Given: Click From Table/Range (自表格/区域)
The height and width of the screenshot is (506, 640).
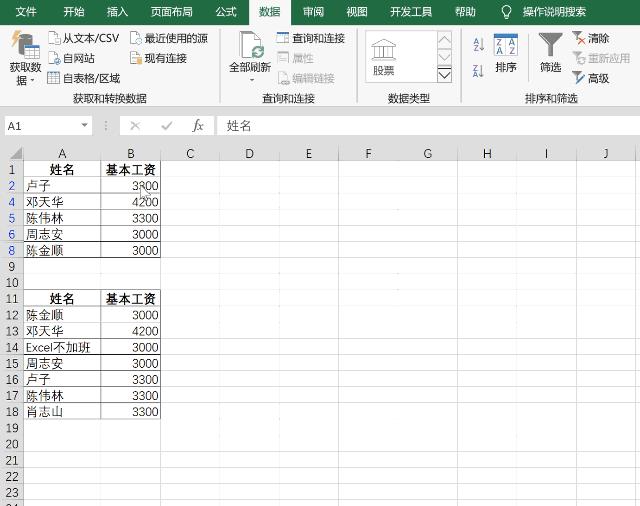Looking at the screenshot, I should pyautogui.click(x=84, y=78).
